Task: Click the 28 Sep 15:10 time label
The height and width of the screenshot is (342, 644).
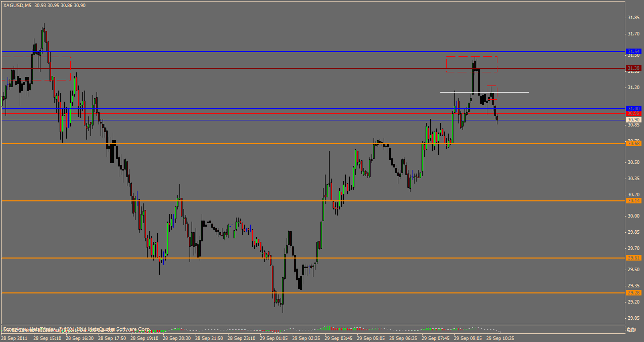Action: (48, 337)
